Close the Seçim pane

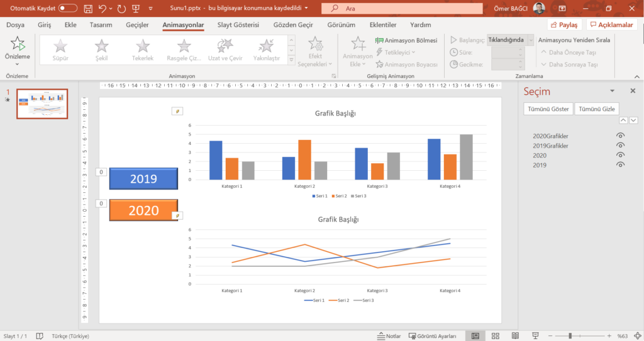(633, 90)
